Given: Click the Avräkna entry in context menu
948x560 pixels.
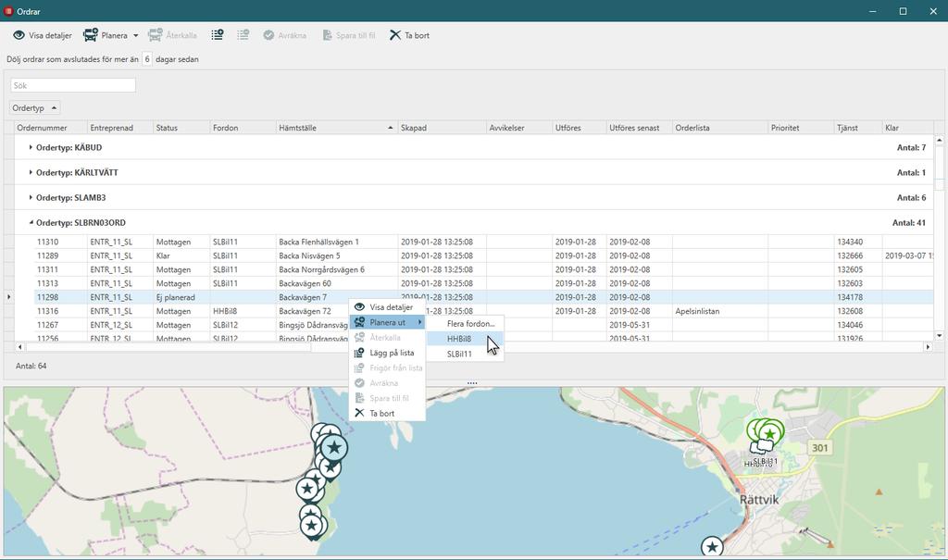Looking at the screenshot, I should tap(388, 383).
